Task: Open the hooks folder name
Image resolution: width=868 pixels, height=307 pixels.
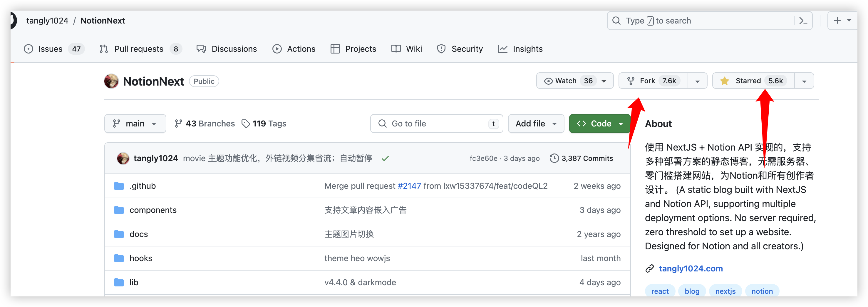Action: click(x=141, y=258)
